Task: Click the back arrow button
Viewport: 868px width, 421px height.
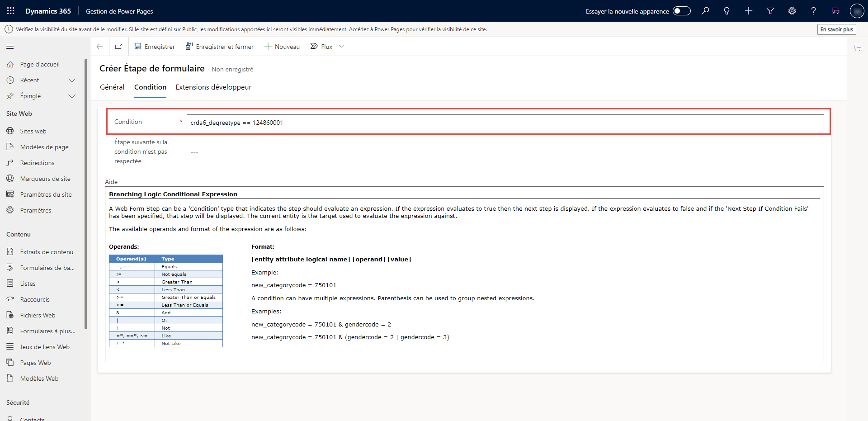Action: pyautogui.click(x=100, y=47)
